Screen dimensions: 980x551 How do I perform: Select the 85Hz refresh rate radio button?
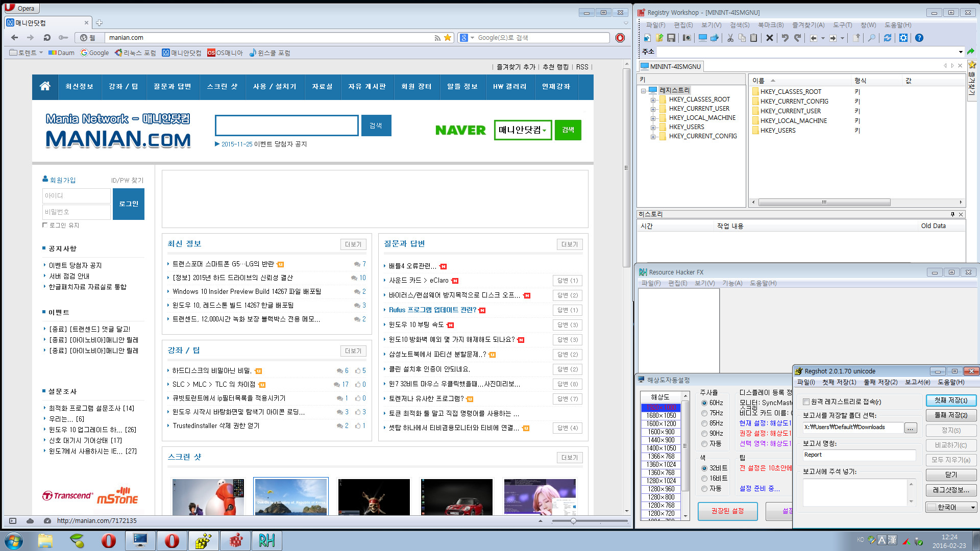[x=704, y=423]
